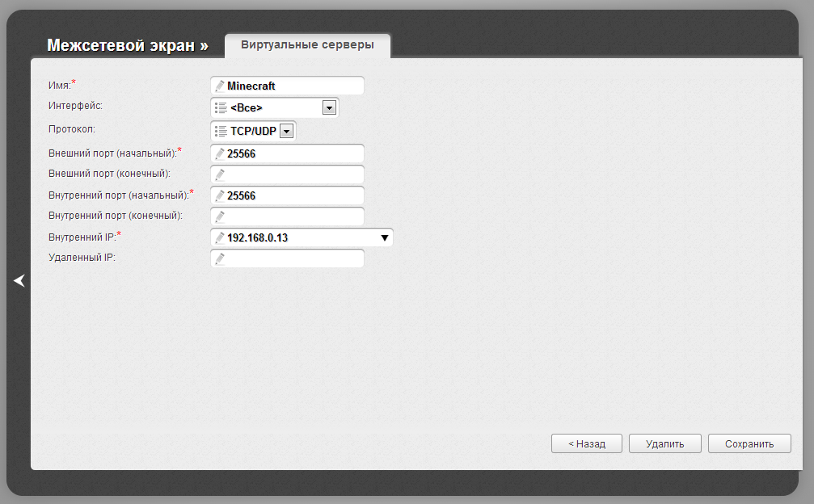Expand the Внутренний IP address list arrow
The width and height of the screenshot is (814, 504).
tap(385, 237)
